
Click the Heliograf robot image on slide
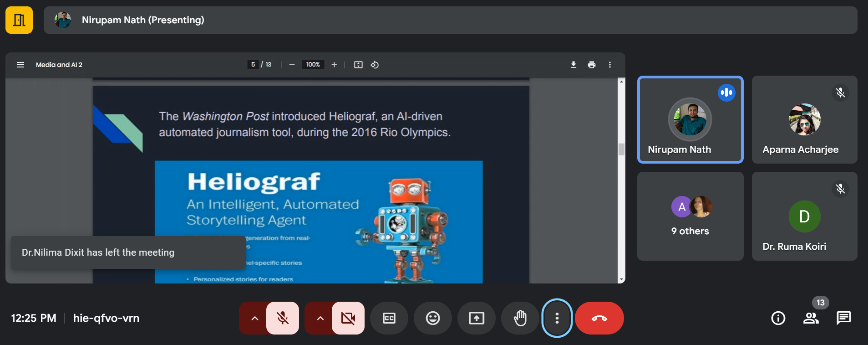401,230
